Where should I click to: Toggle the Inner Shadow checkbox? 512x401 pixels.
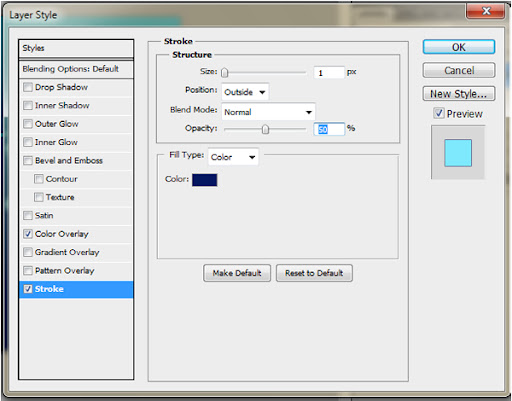(x=28, y=106)
